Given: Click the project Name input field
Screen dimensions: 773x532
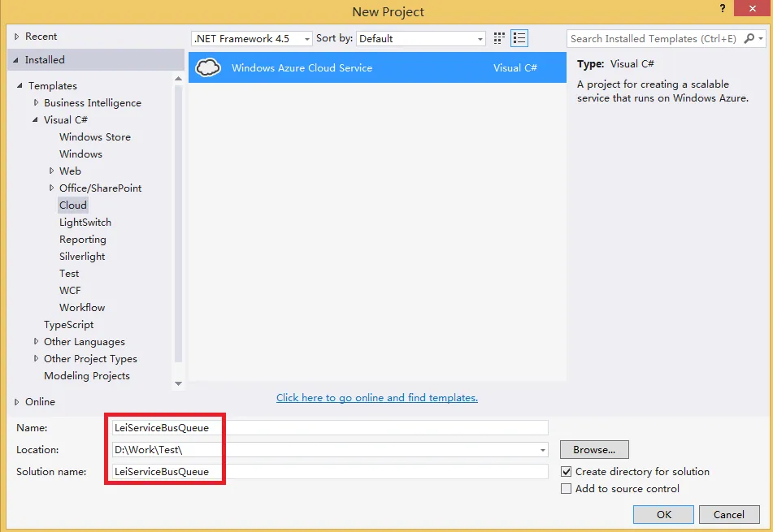Looking at the screenshot, I should (330, 427).
